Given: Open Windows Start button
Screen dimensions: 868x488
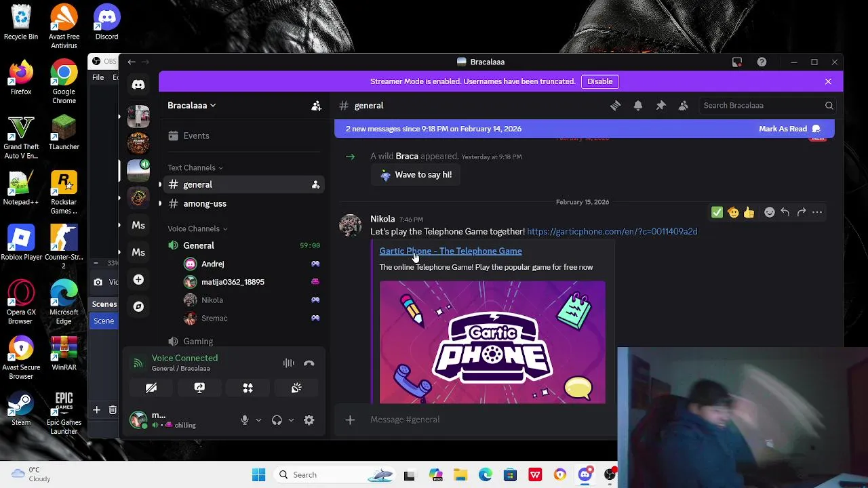Looking at the screenshot, I should pos(258,475).
